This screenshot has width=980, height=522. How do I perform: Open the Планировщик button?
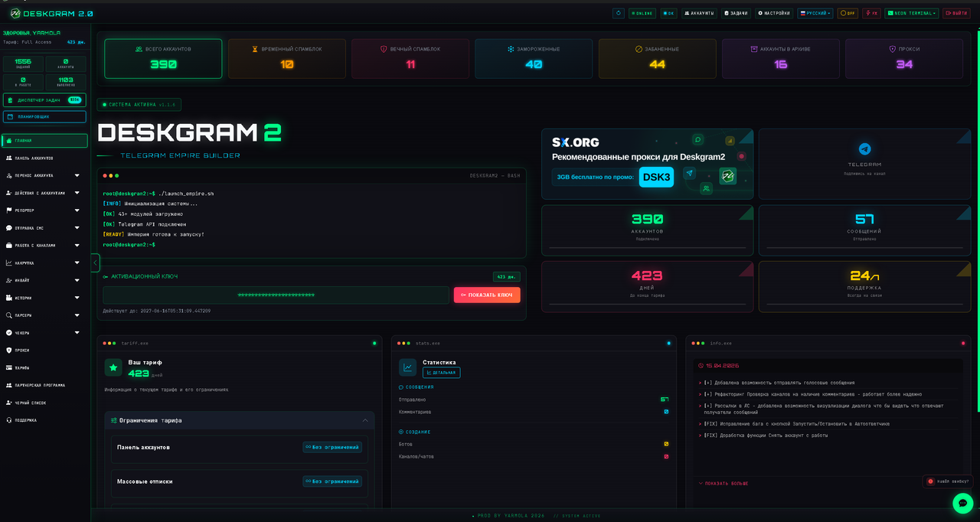(x=44, y=116)
